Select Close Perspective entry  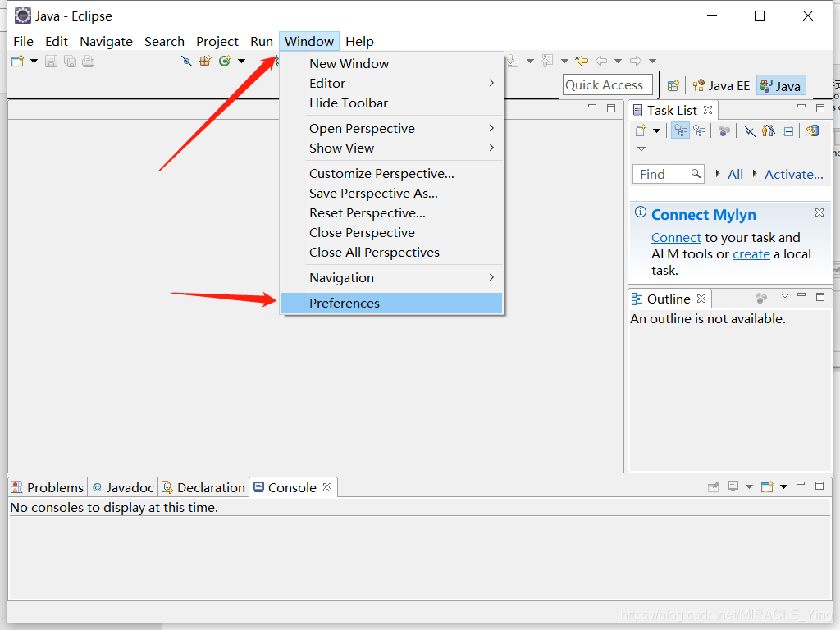coord(391,232)
